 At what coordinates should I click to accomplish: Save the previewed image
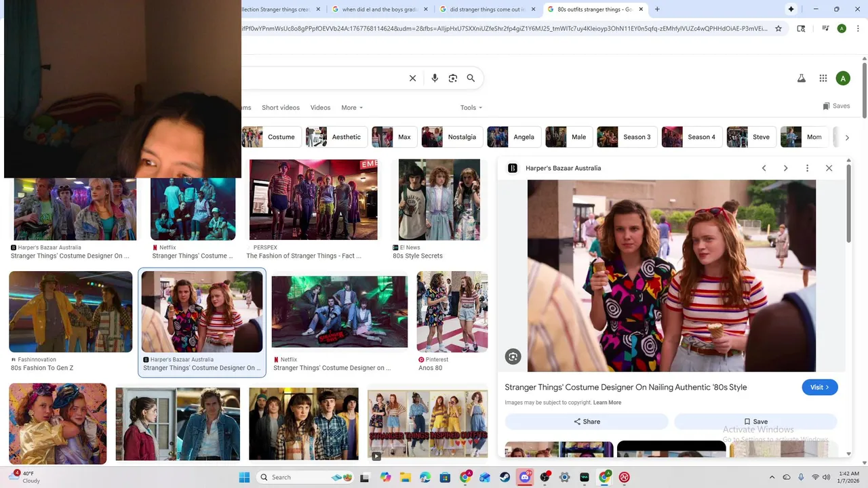(755, 422)
